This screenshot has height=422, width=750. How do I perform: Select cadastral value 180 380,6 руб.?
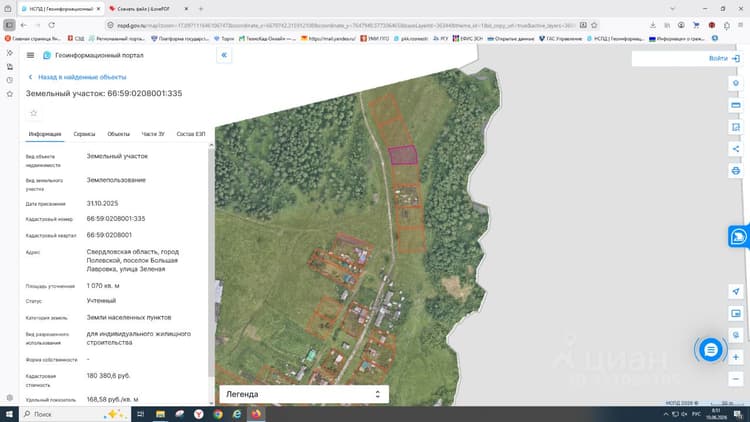click(109, 376)
